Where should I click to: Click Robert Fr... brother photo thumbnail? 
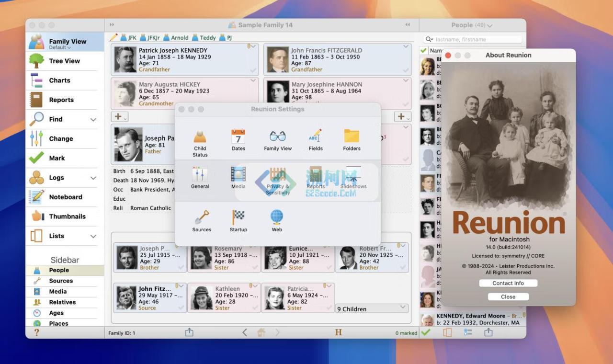tap(348, 258)
